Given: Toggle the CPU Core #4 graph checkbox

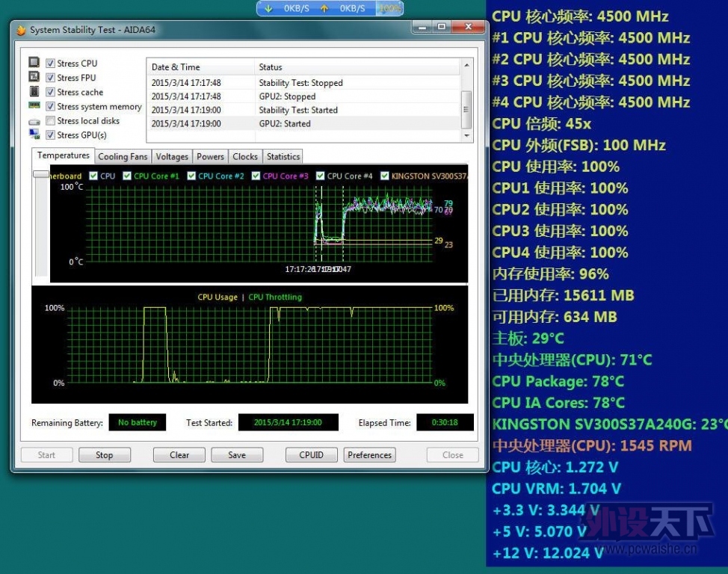Looking at the screenshot, I should pos(321,176).
